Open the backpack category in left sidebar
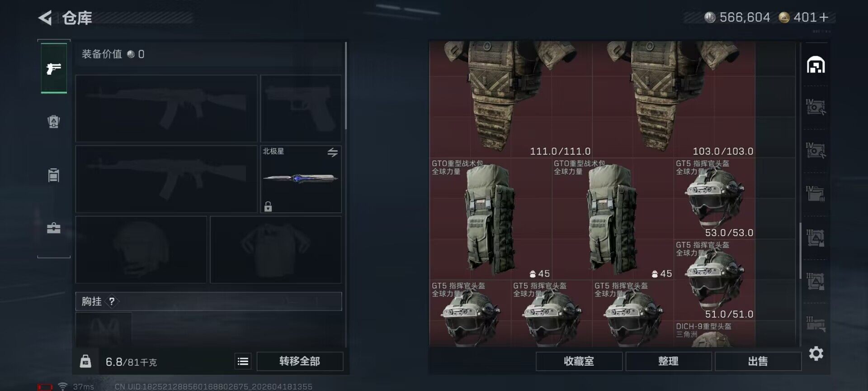Viewport: 868px width, 391px height. (x=54, y=122)
